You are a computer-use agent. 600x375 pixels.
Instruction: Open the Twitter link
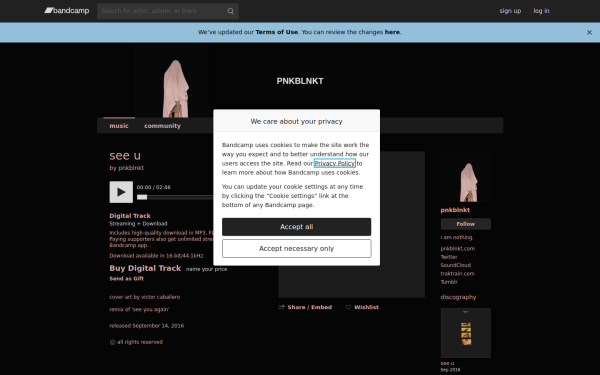click(x=449, y=257)
